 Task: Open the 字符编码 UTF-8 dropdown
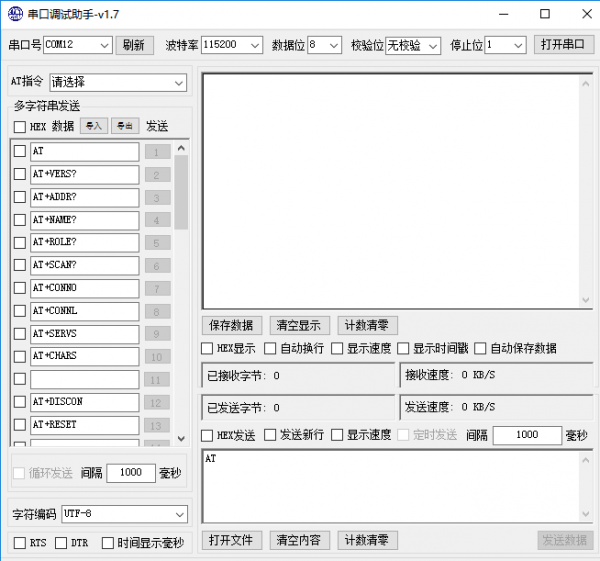(124, 514)
